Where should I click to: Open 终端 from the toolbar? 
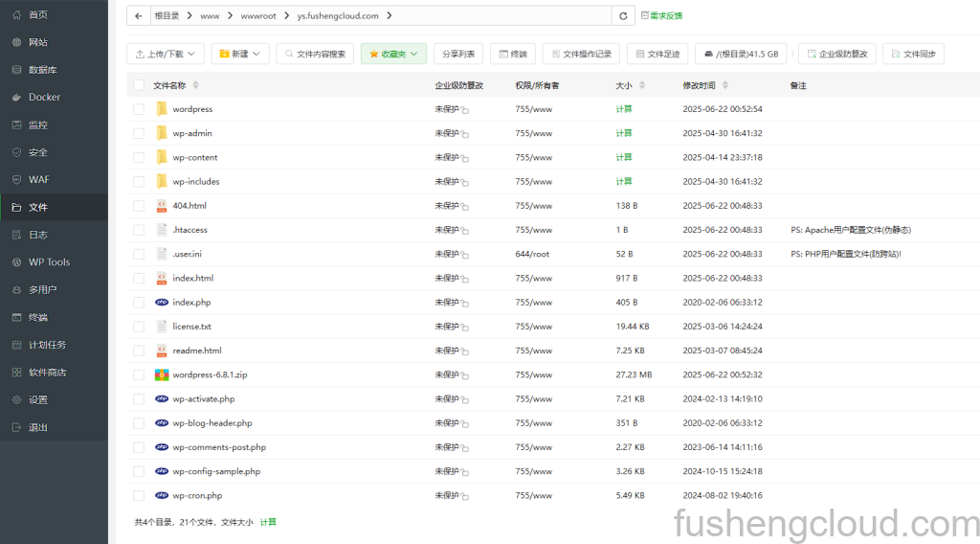point(513,54)
